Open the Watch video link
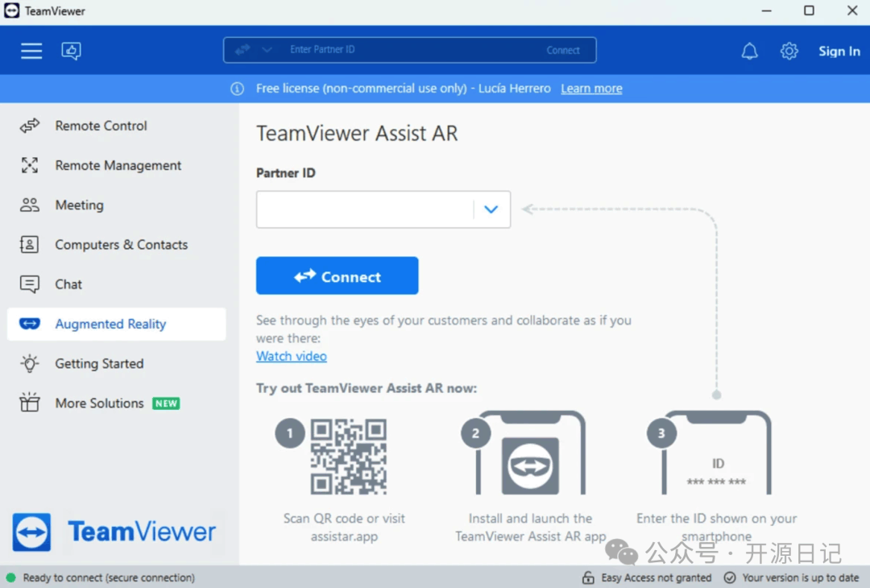This screenshot has height=588, width=870. tap(292, 356)
